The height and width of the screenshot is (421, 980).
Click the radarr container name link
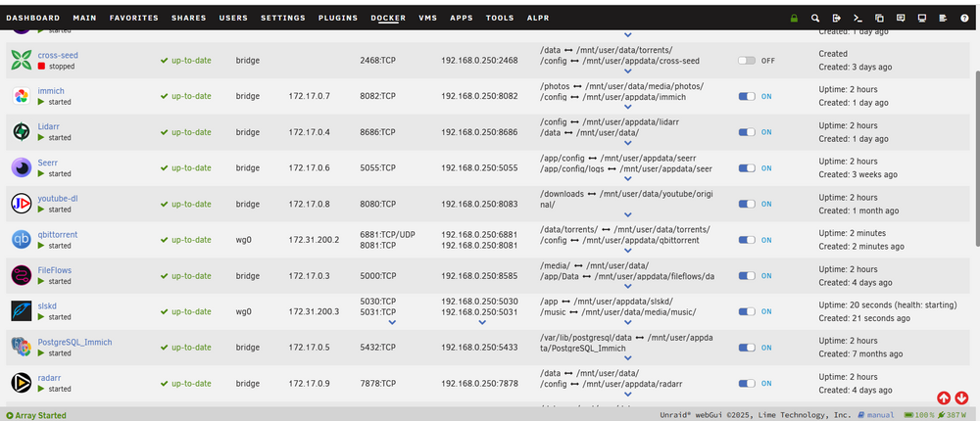[x=49, y=378]
